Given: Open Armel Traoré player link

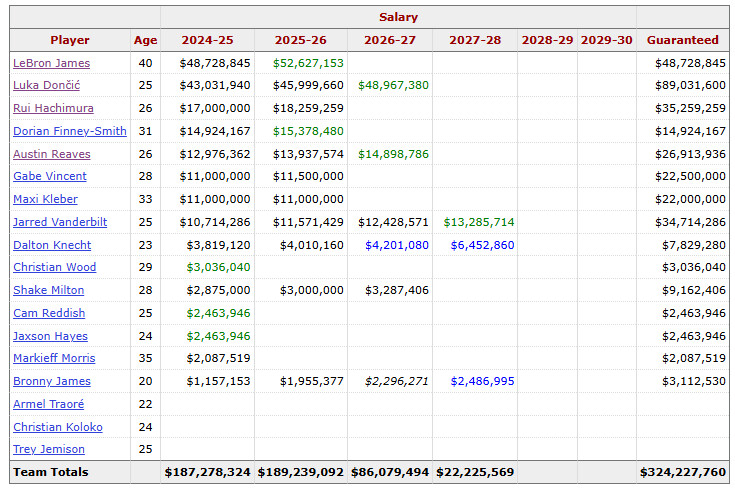Looking at the screenshot, I should [x=48, y=404].
